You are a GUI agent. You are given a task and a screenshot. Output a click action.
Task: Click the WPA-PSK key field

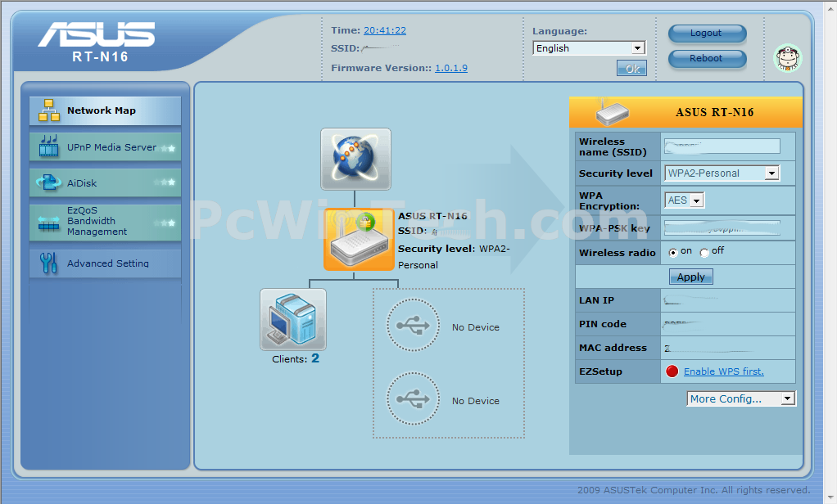(722, 227)
